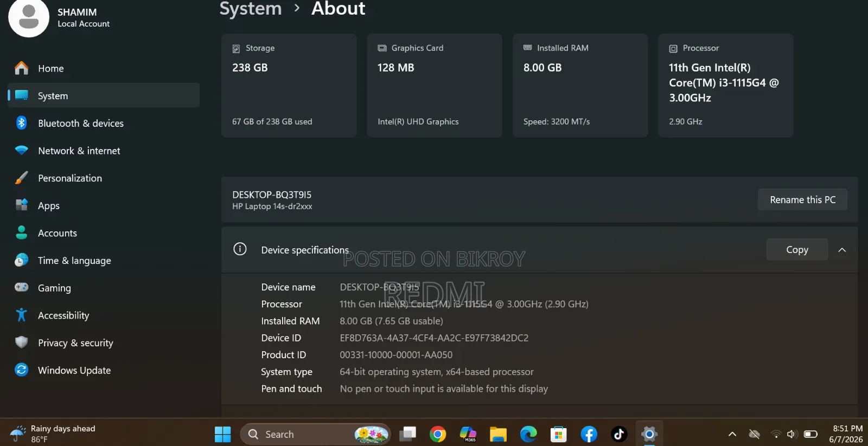Open the Processor info card
The height and width of the screenshot is (446, 868).
725,86
